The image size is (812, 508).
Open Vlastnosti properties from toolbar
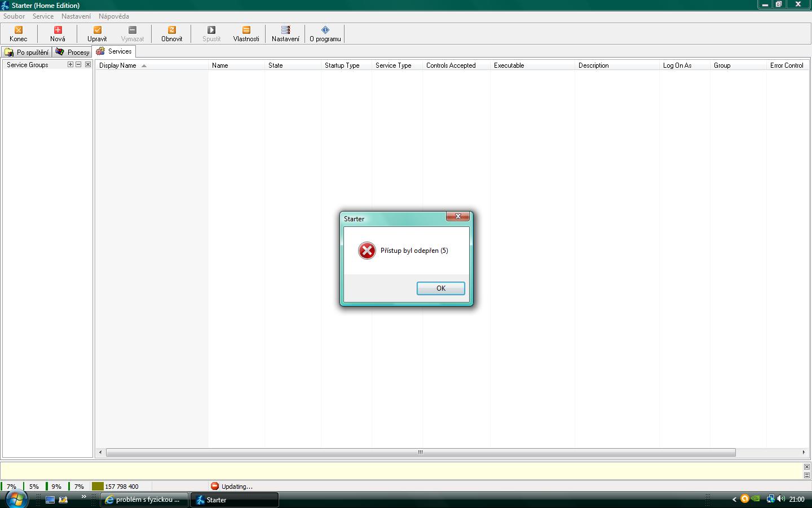click(x=246, y=30)
